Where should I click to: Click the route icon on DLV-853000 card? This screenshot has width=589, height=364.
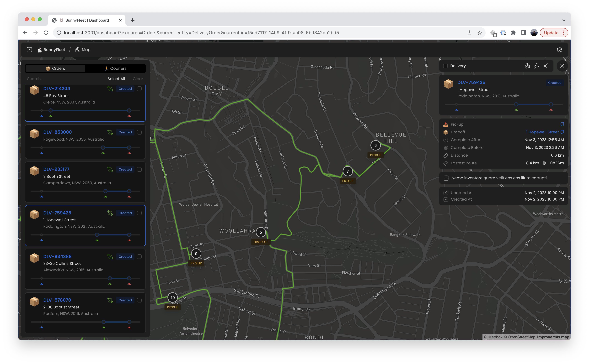click(110, 132)
